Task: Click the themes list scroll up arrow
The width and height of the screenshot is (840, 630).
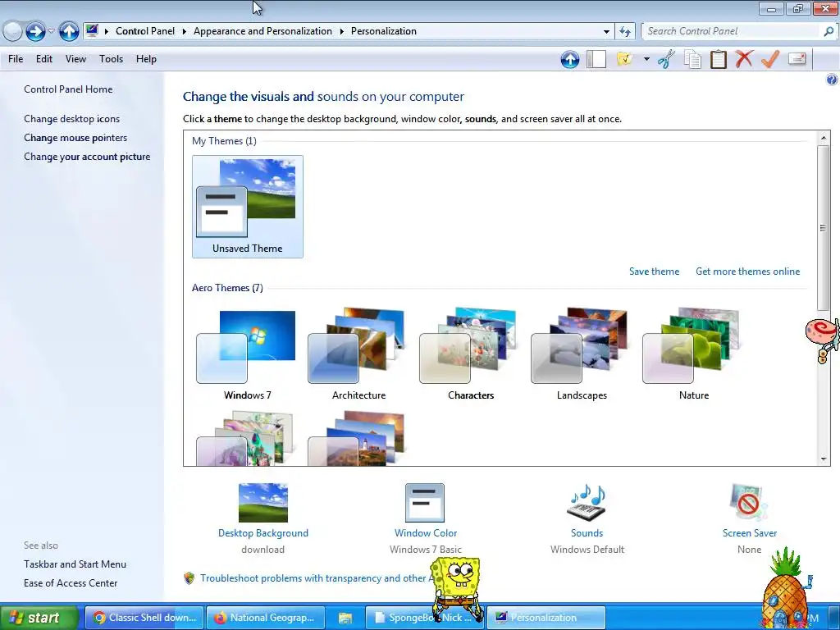Action: (824, 138)
